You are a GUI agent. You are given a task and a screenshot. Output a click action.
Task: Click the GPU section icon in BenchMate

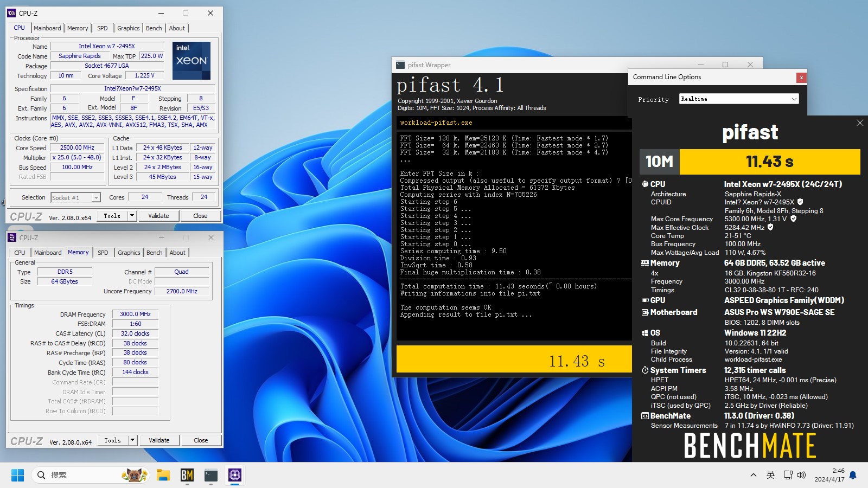tap(645, 300)
